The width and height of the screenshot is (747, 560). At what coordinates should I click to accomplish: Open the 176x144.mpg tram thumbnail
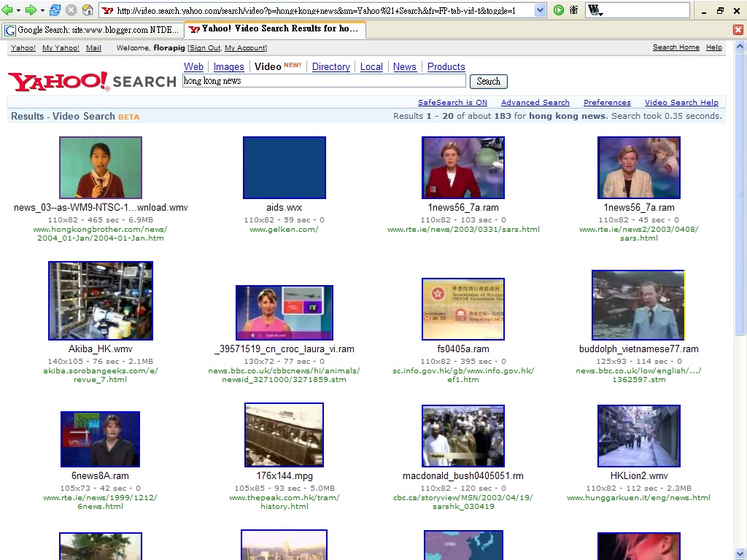[284, 435]
